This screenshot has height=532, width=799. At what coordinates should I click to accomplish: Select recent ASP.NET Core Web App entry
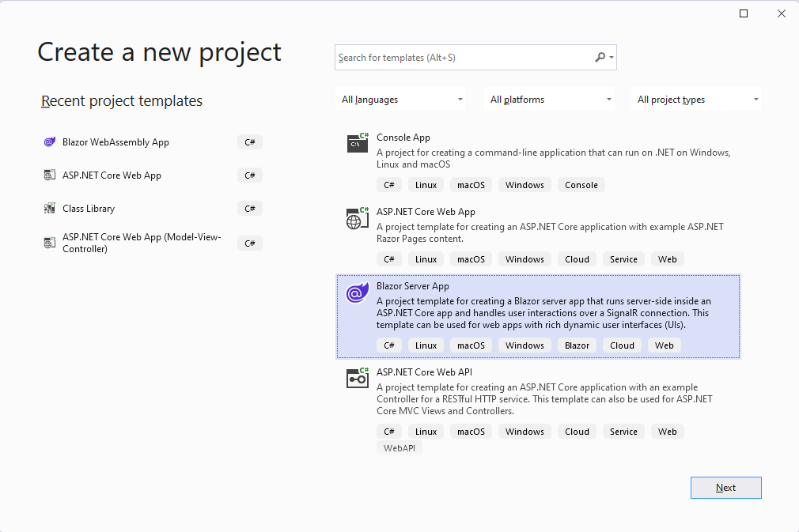pyautogui.click(x=112, y=175)
